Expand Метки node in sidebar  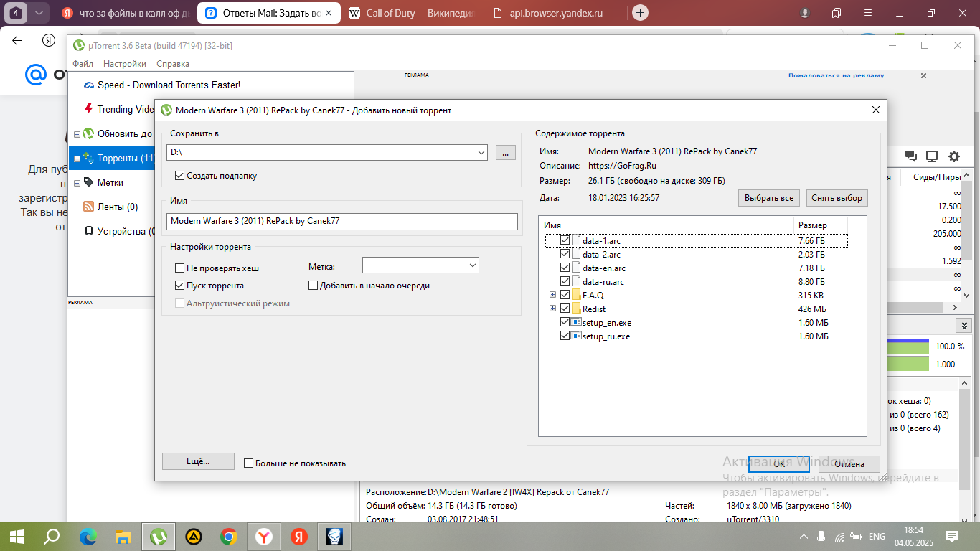coord(77,183)
